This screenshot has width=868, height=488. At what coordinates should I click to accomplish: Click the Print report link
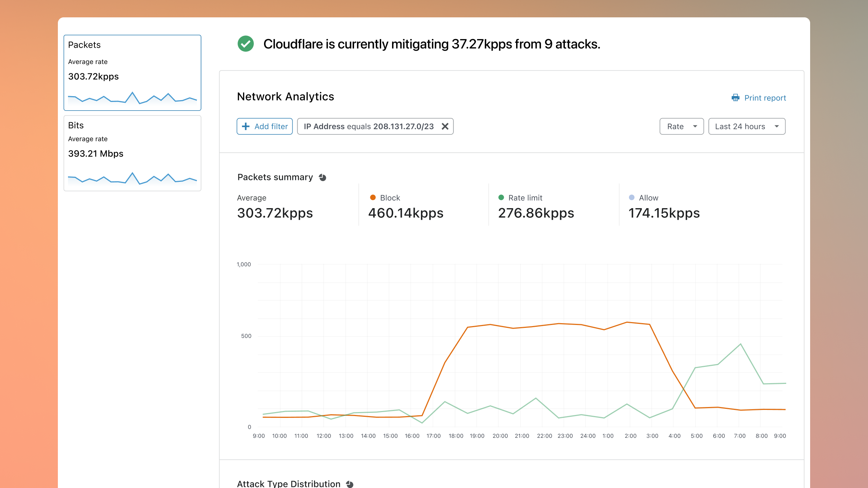point(765,98)
